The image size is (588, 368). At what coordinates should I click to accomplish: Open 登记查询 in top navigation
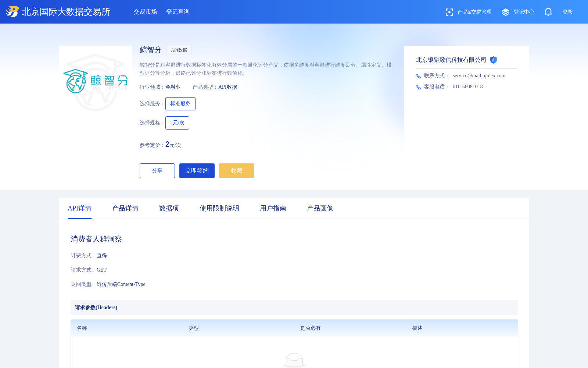point(178,12)
